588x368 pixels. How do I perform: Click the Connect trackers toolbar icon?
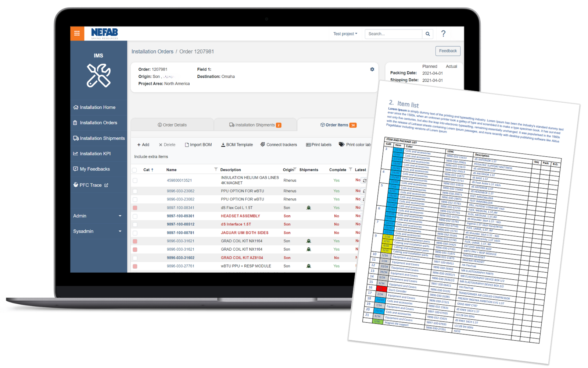(x=263, y=145)
